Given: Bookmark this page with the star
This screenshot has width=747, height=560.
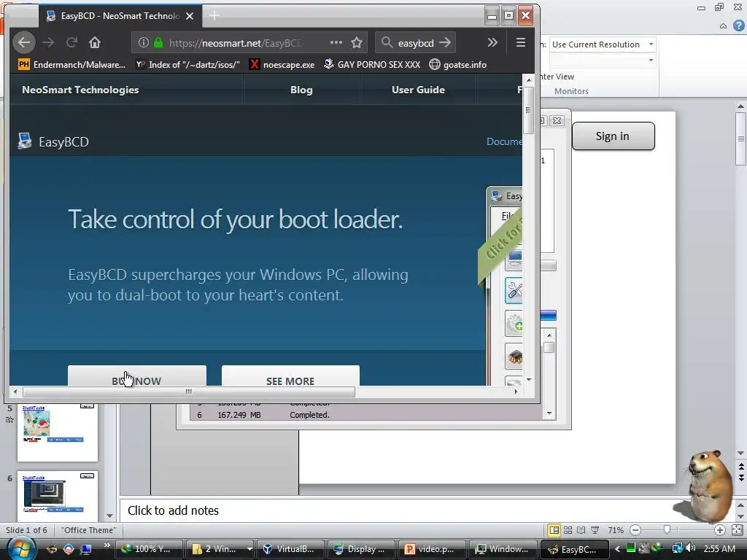Looking at the screenshot, I should pos(357,43).
